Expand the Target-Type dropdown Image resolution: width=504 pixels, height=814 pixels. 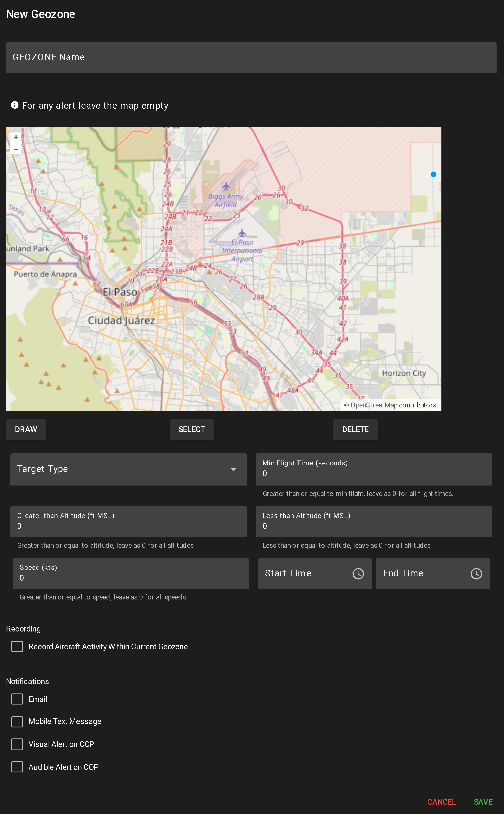coord(129,469)
